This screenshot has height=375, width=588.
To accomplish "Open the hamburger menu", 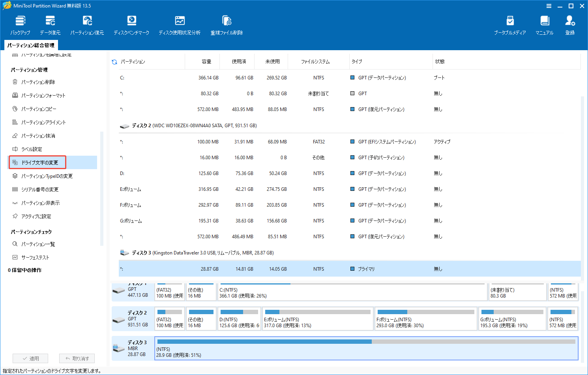I will click(x=549, y=6).
